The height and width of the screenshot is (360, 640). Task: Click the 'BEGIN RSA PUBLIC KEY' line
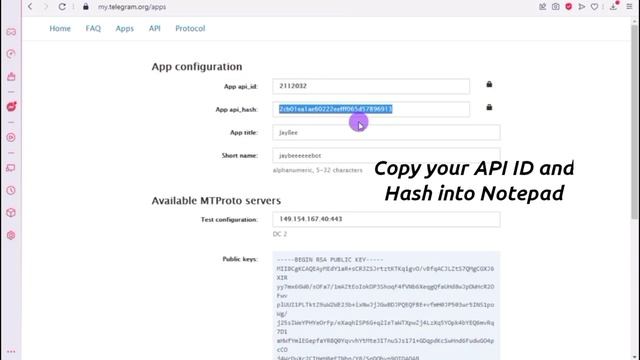[330, 260]
